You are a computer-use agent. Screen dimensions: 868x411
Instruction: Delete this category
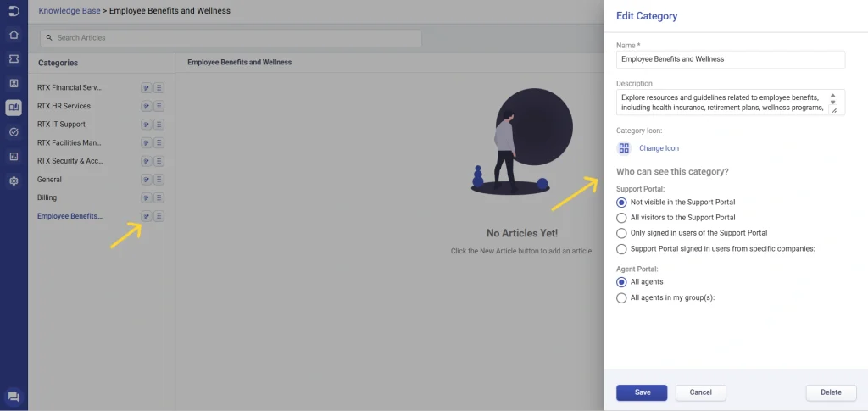click(x=831, y=392)
